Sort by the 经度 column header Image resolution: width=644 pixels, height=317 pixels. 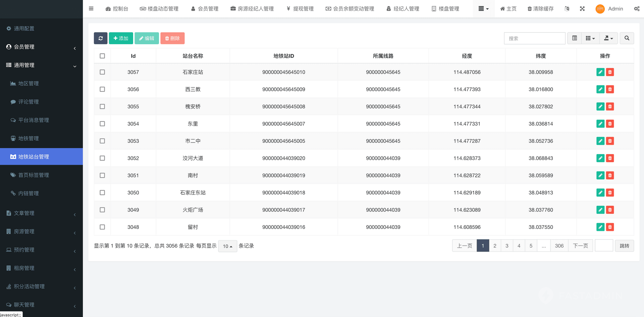click(x=467, y=56)
